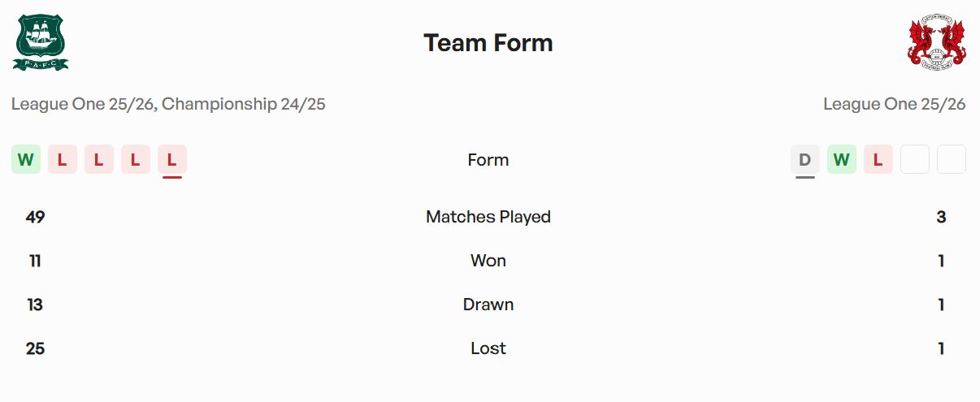Select the Won row label
The image size is (980, 402).
488,261
